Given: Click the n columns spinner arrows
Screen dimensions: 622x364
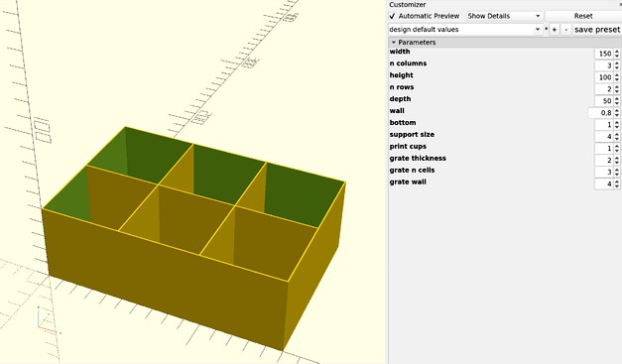Looking at the screenshot, I should pos(617,65).
